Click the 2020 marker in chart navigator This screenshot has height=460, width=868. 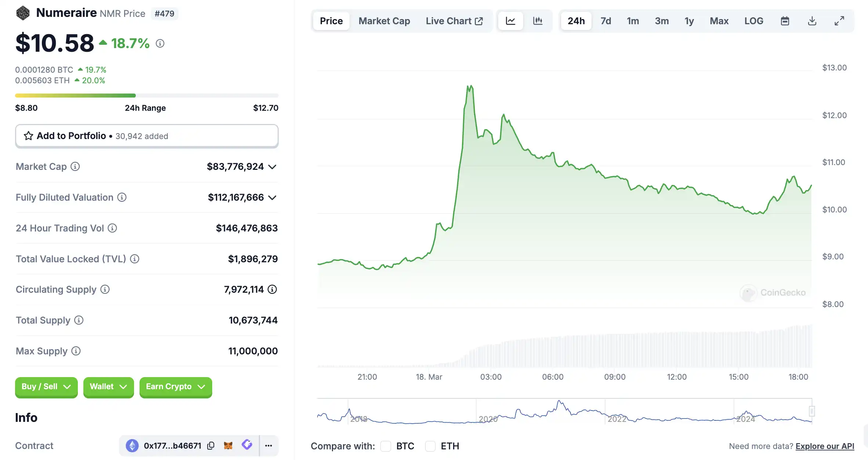tap(488, 419)
